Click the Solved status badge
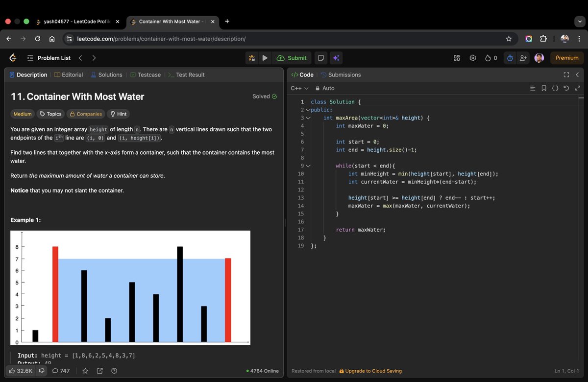 [x=265, y=96]
